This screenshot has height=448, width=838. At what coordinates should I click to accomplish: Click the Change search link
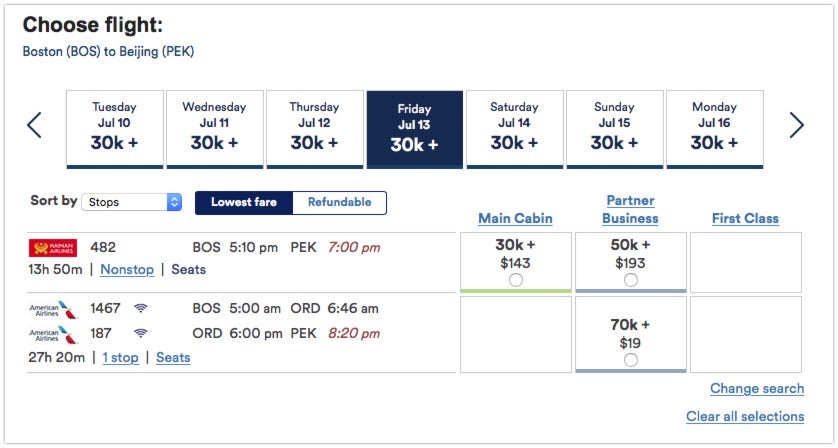(756, 389)
